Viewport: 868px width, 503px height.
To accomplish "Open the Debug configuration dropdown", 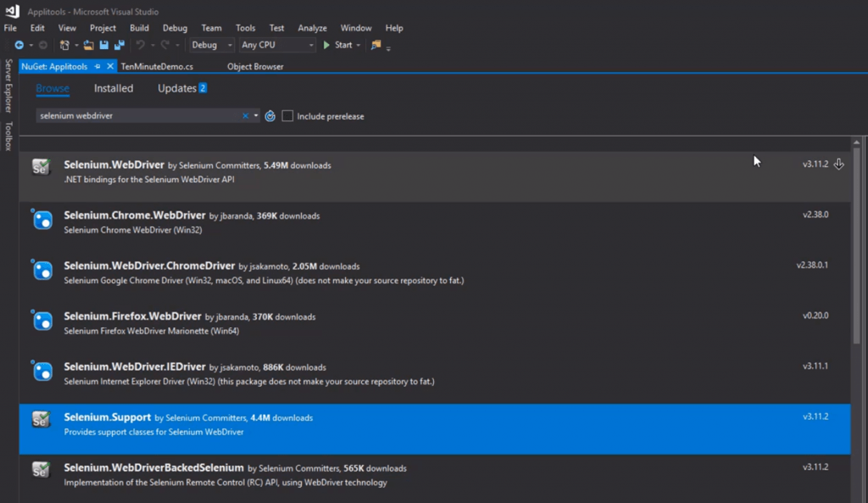I will click(x=211, y=45).
